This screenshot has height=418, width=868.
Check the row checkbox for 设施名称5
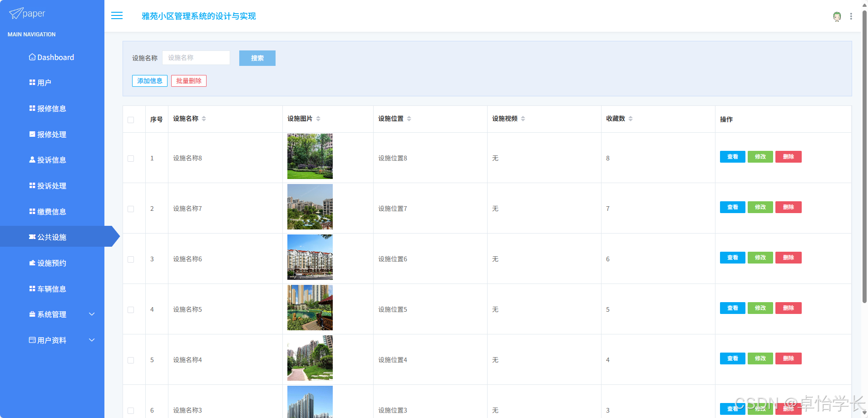[x=131, y=310]
